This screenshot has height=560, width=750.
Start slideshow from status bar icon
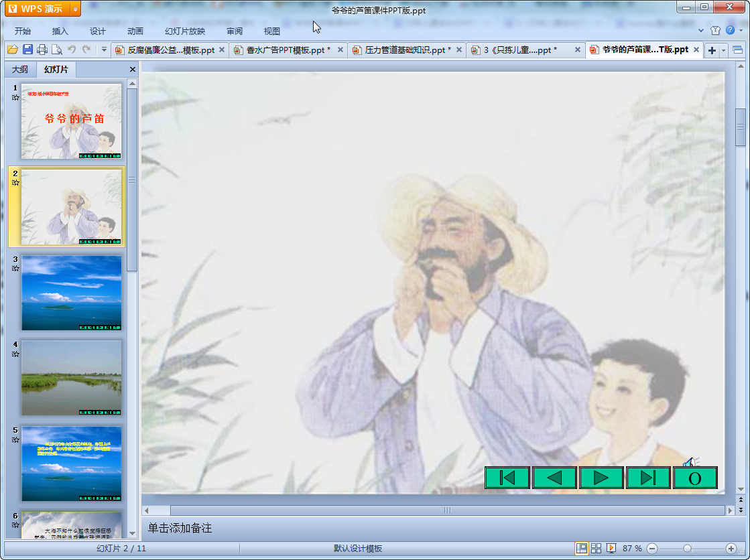(x=611, y=548)
